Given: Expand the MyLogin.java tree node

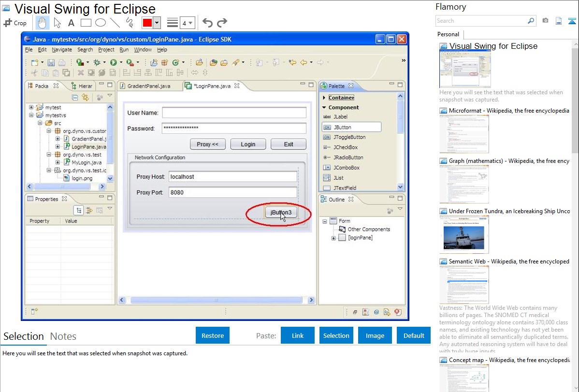Looking at the screenshot, I should pos(58,162).
